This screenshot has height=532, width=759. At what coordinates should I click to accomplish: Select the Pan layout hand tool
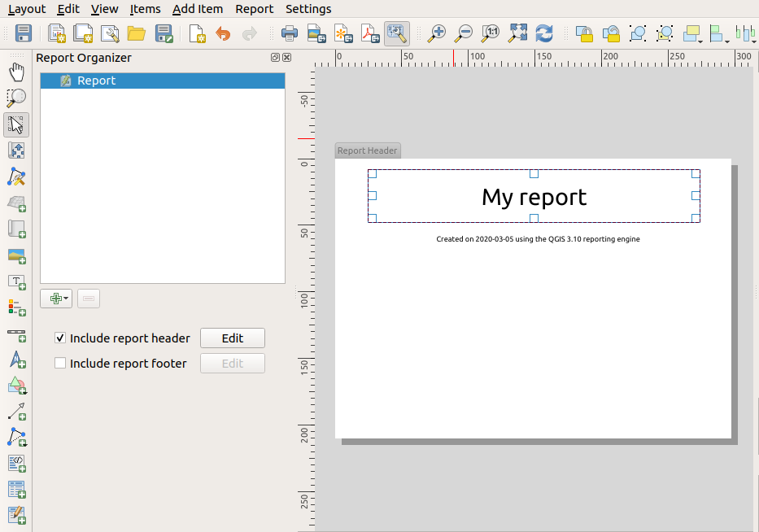pos(16,72)
